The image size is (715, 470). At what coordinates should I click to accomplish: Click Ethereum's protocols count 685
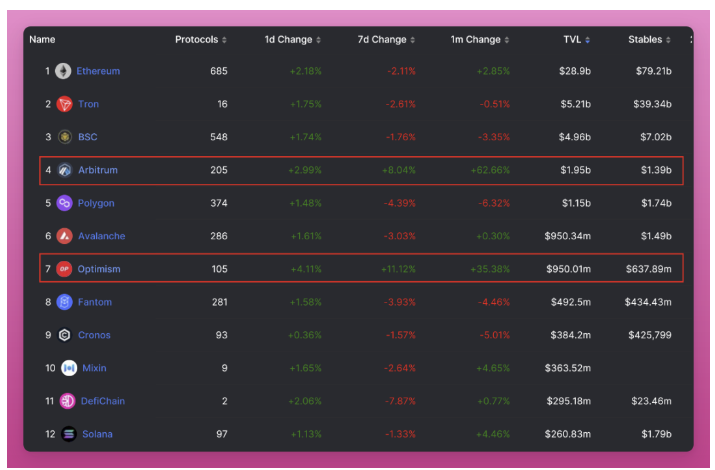coord(219,71)
